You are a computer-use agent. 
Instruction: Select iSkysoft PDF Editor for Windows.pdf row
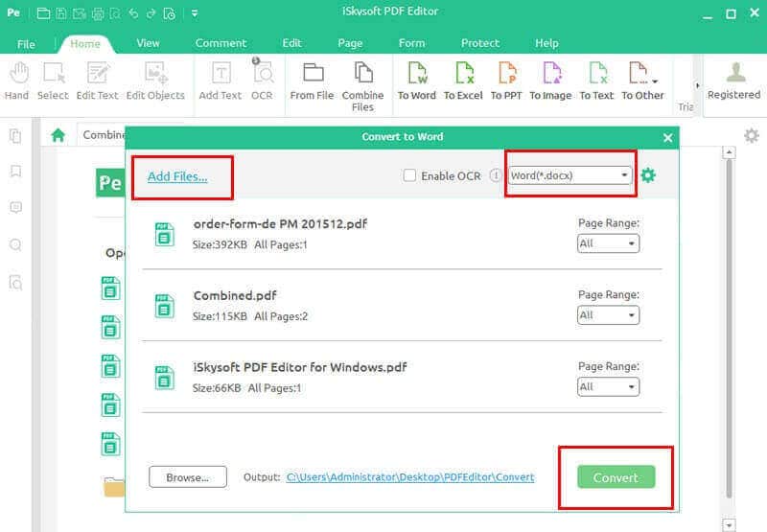(402, 377)
